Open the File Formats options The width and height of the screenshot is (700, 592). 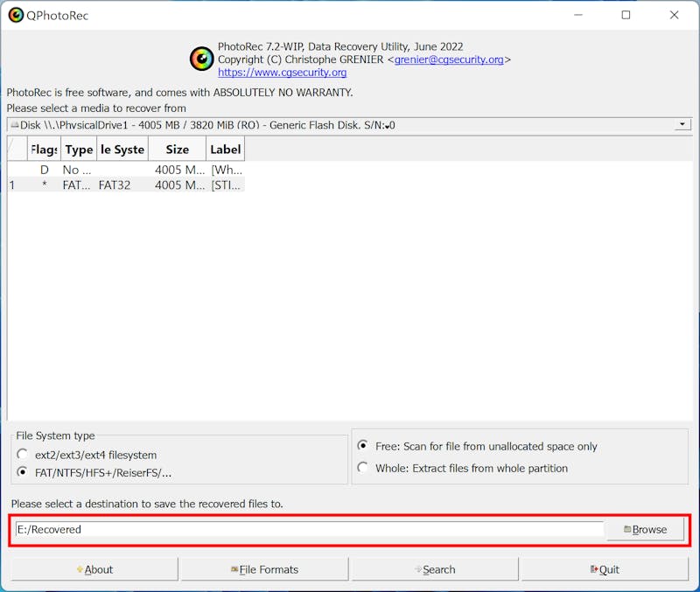[x=265, y=569]
